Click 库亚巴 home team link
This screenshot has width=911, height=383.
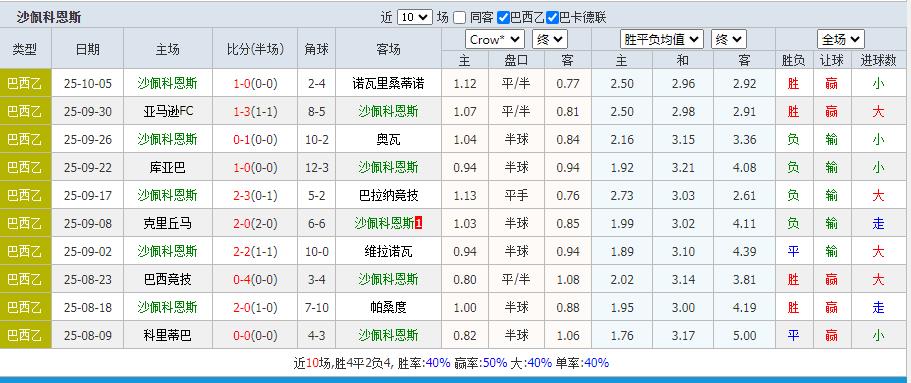(168, 167)
